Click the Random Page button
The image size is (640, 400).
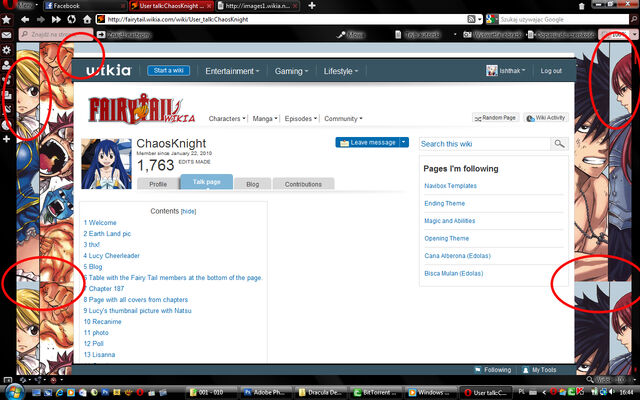[x=496, y=118]
